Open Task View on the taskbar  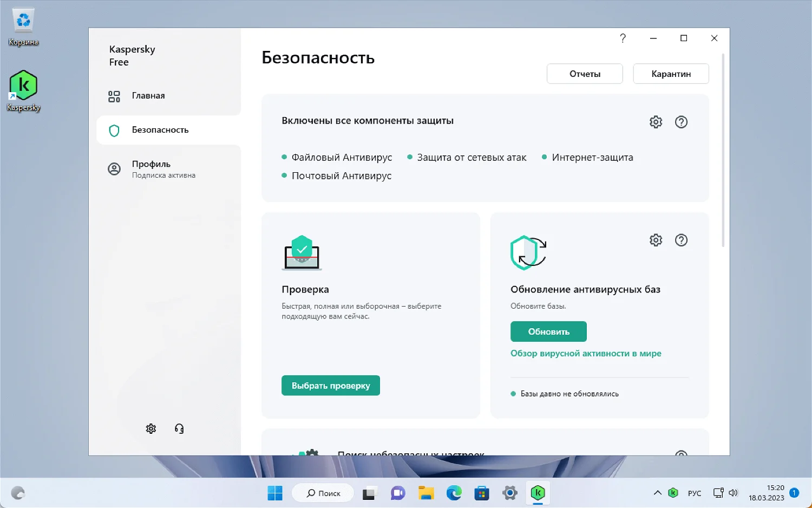click(x=369, y=493)
